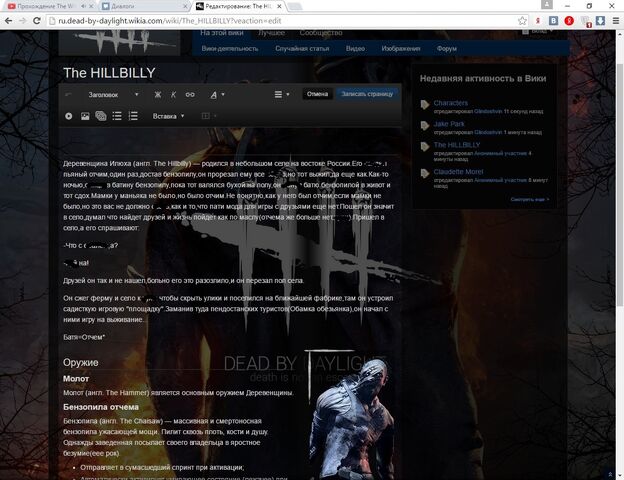This screenshot has height=480, width=624.
Task: Undo the last edit with the arrow icon
Action: pyautogui.click(x=68, y=95)
